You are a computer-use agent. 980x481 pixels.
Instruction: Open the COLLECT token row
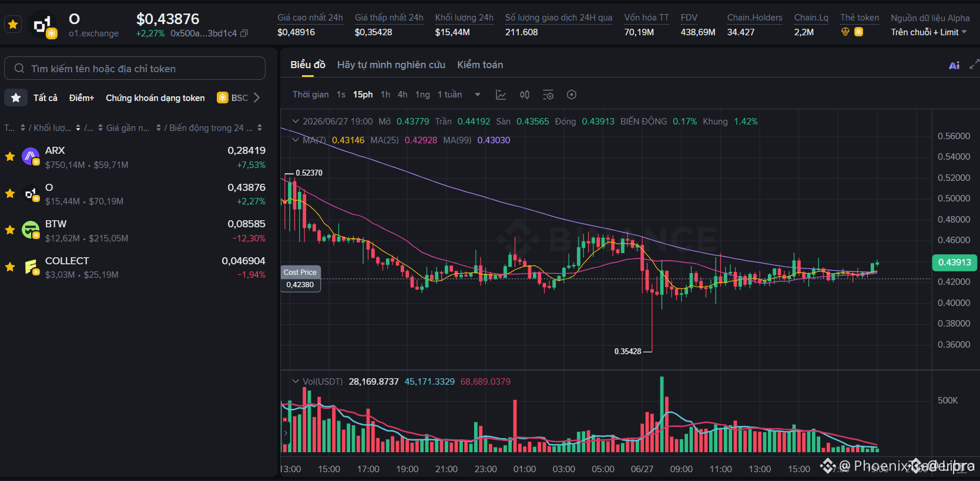(x=135, y=267)
